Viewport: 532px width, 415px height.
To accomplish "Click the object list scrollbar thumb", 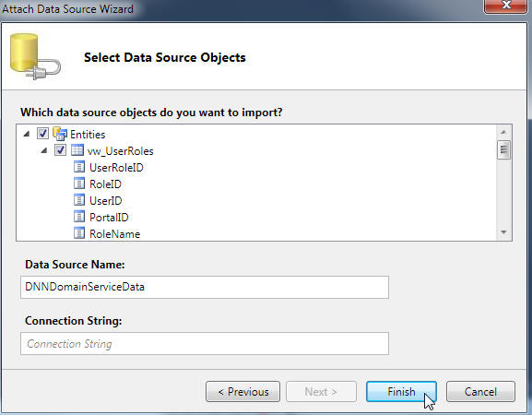I will point(503,149).
